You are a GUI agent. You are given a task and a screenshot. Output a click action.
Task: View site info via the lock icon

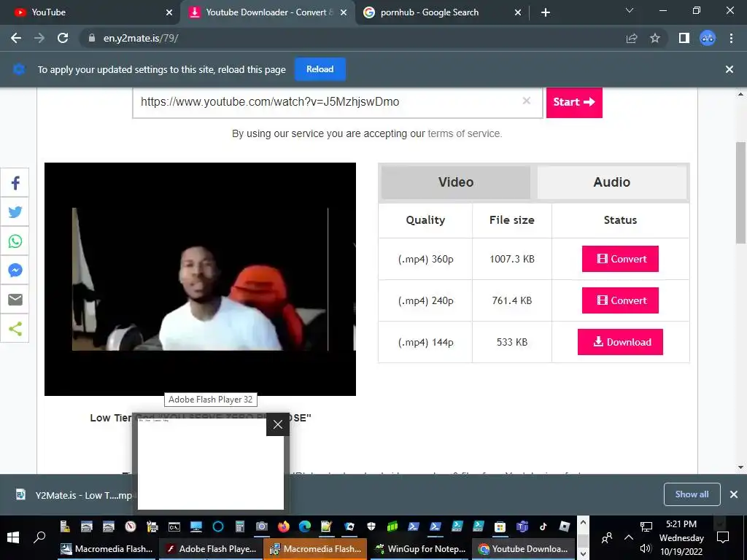(92, 38)
